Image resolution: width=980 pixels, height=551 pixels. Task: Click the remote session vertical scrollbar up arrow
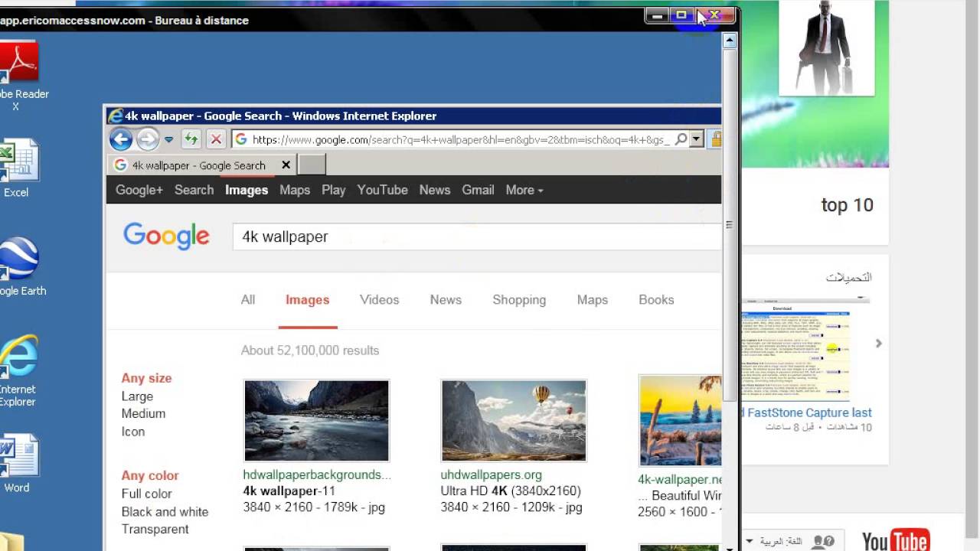click(x=730, y=41)
